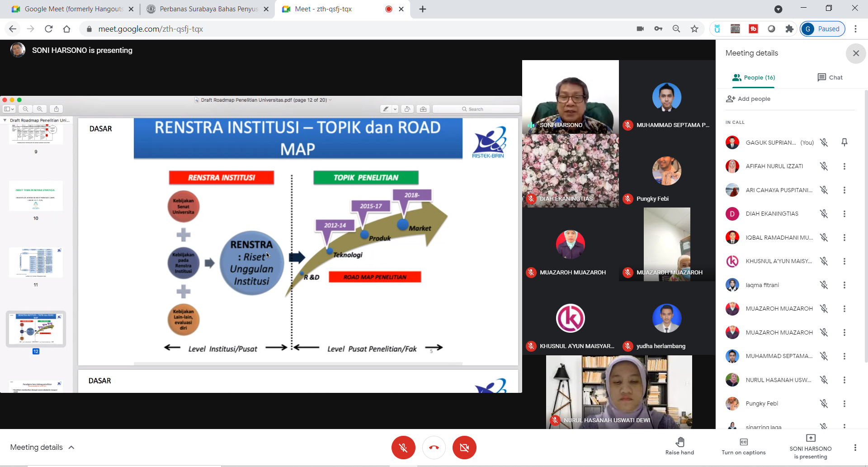Switch to the People (16) tab
This screenshot has width=868, height=467.
coord(754,78)
